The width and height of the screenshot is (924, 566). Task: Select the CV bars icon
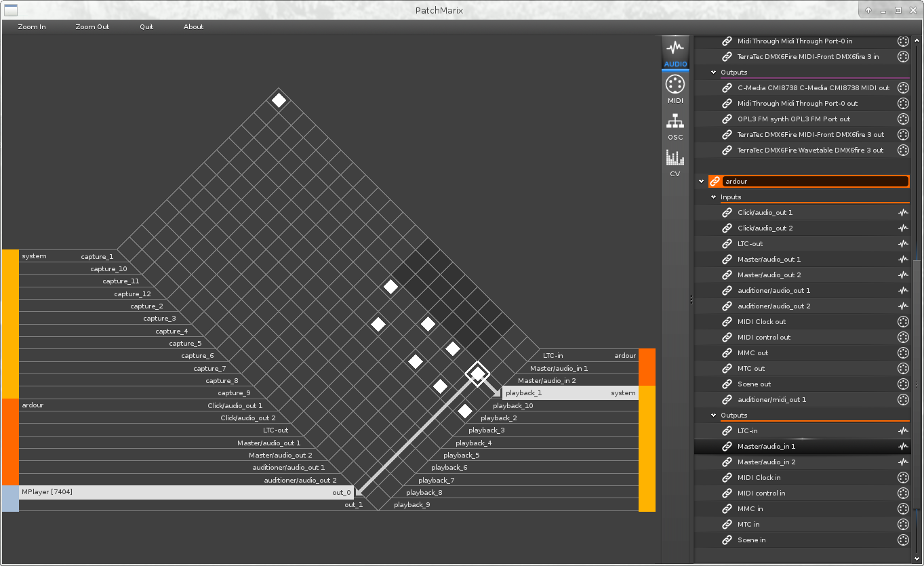[x=675, y=163]
